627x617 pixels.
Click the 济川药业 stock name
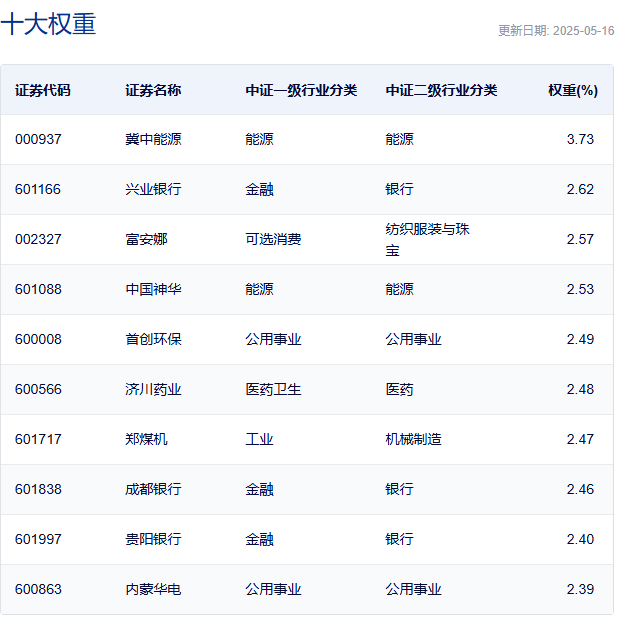[x=153, y=389]
